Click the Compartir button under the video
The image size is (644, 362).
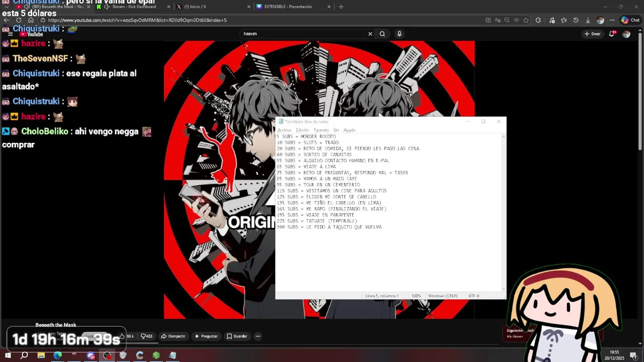[173, 336]
